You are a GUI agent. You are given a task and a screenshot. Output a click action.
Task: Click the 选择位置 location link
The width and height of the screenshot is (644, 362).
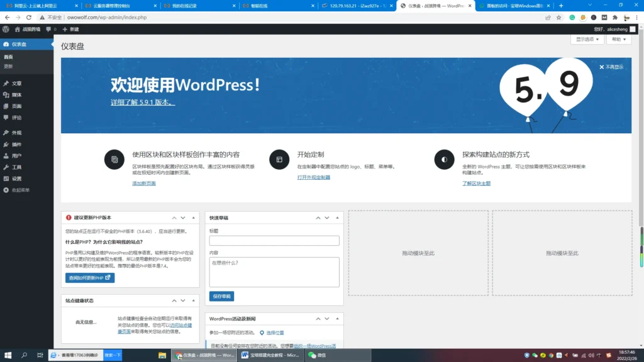pyautogui.click(x=275, y=333)
